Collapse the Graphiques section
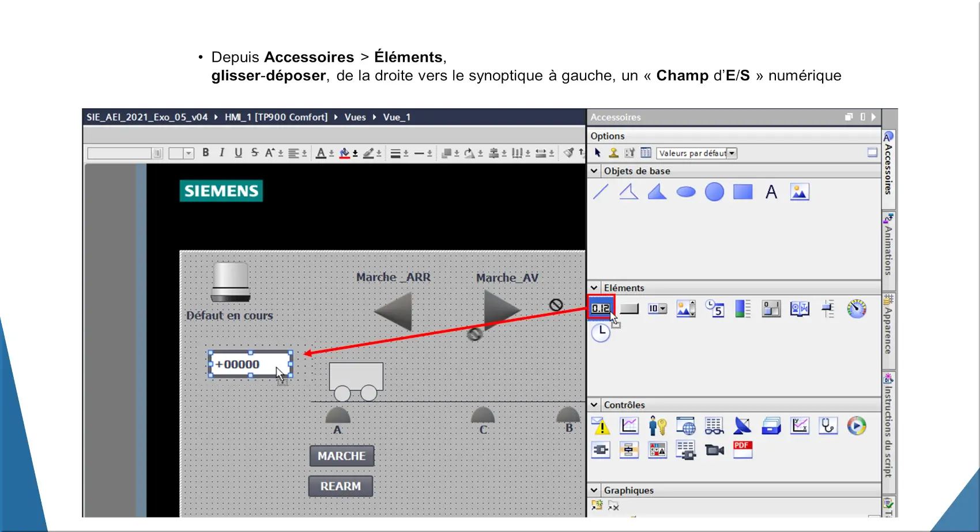Screen dimensions: 980x532 pos(594,491)
